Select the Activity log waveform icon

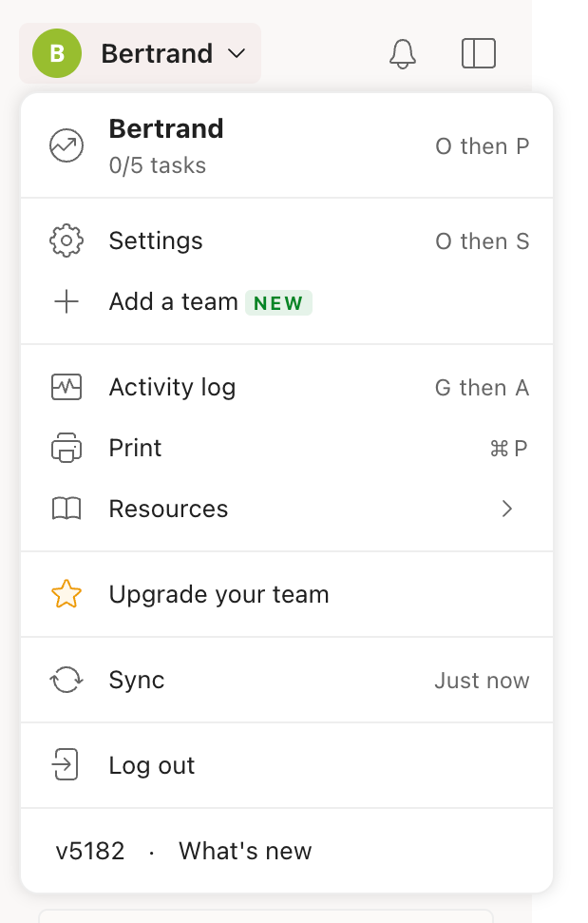click(x=66, y=387)
